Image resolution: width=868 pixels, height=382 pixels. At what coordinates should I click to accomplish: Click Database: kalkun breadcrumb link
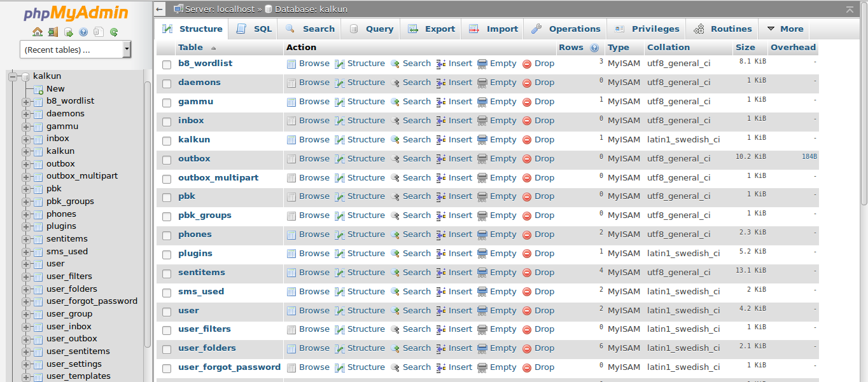311,9
